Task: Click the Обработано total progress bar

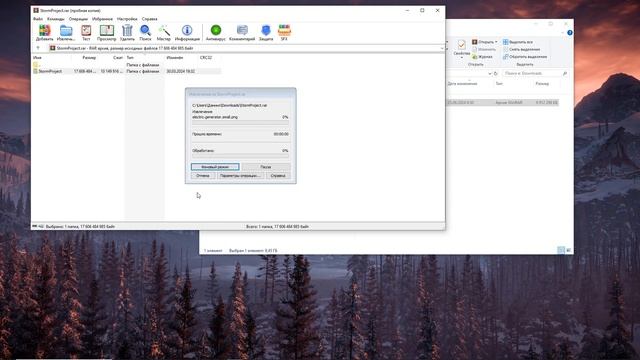Action: (x=240, y=156)
